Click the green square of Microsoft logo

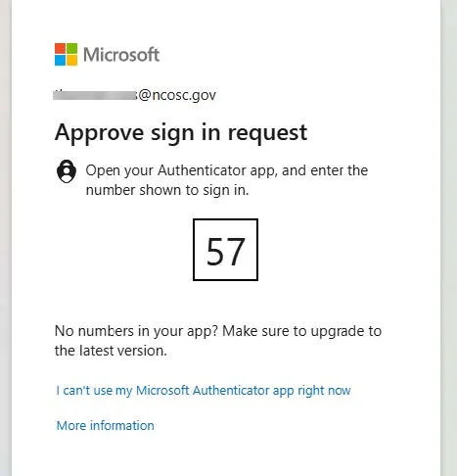point(72,49)
